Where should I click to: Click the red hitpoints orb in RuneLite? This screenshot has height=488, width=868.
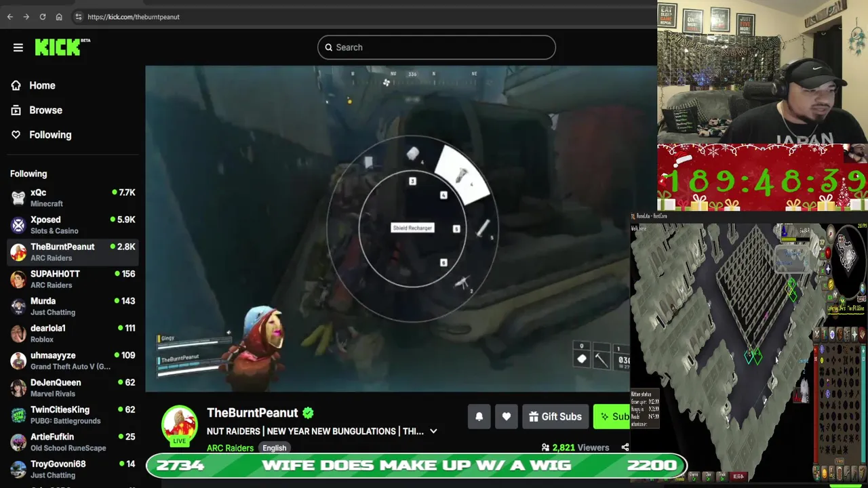[827, 254]
